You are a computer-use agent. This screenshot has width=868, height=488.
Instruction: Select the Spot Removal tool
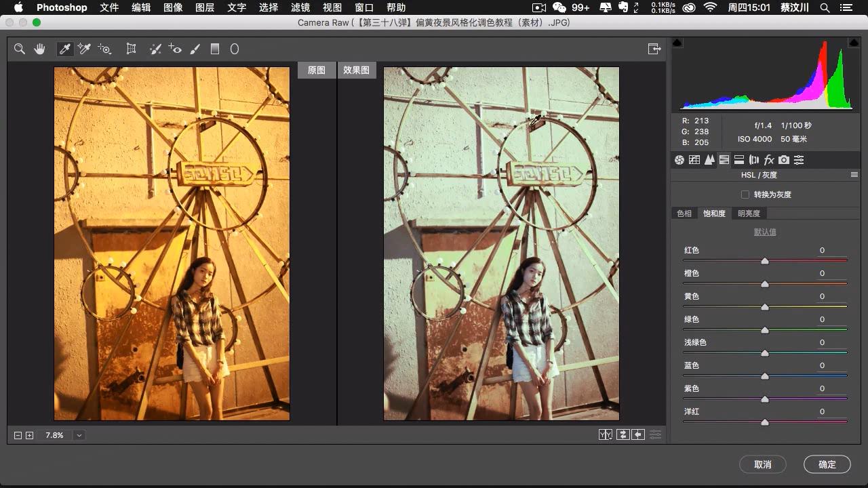[x=155, y=49]
